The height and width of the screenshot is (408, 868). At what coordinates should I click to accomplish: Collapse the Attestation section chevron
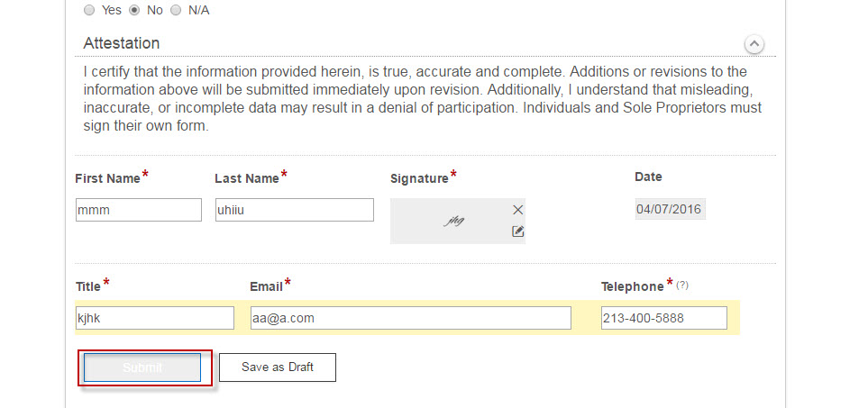tap(754, 44)
